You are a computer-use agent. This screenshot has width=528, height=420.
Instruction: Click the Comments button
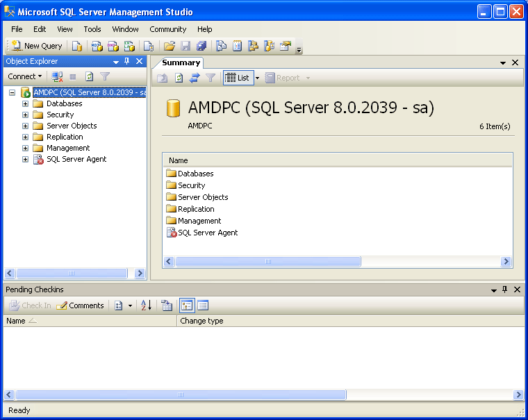point(80,305)
